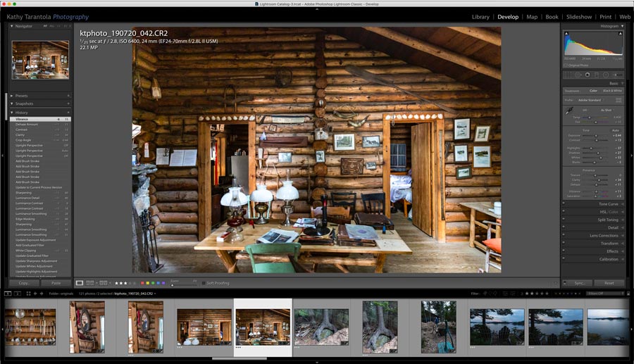Viewport: 634px width, 364px height.
Task: Switch treatment to Black & White
Action: point(613,91)
